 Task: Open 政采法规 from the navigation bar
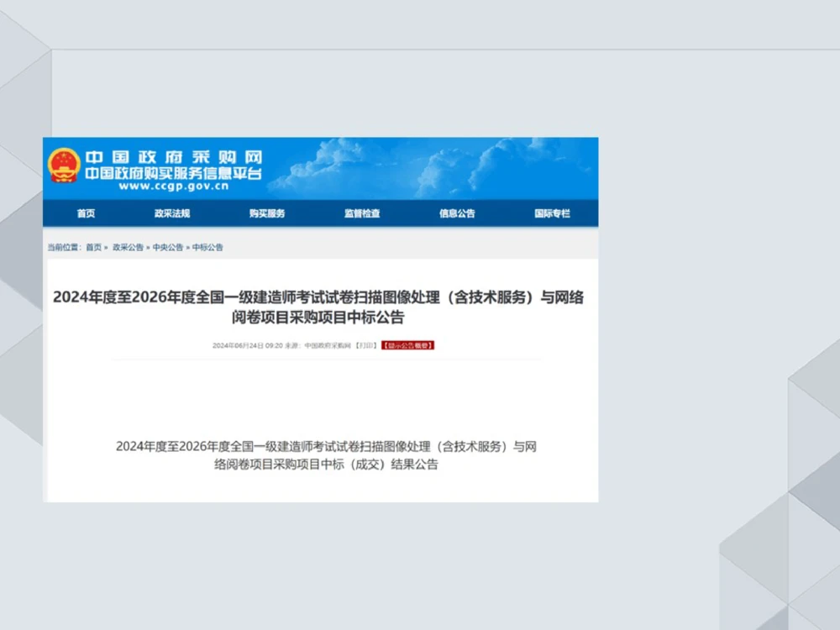[174, 213]
